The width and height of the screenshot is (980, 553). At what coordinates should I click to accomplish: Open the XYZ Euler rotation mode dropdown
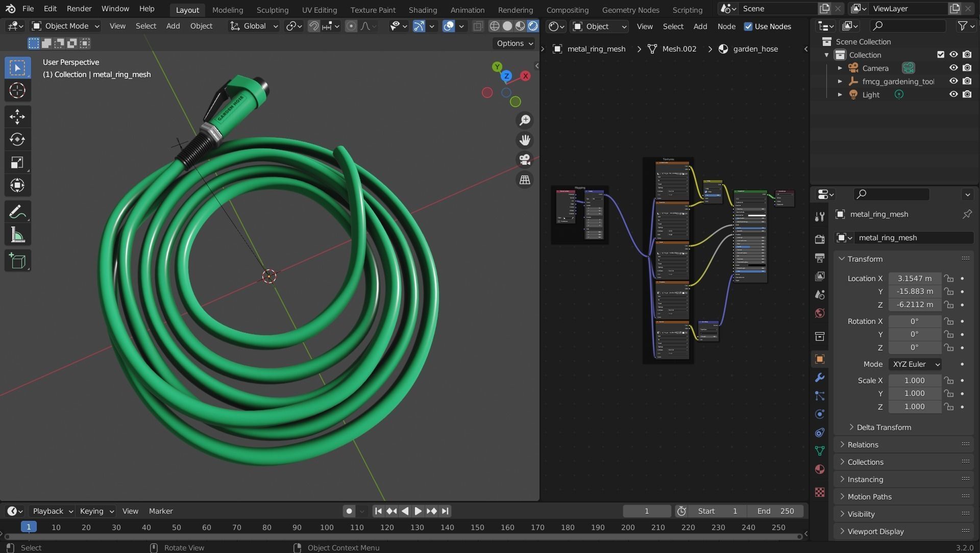(x=915, y=364)
